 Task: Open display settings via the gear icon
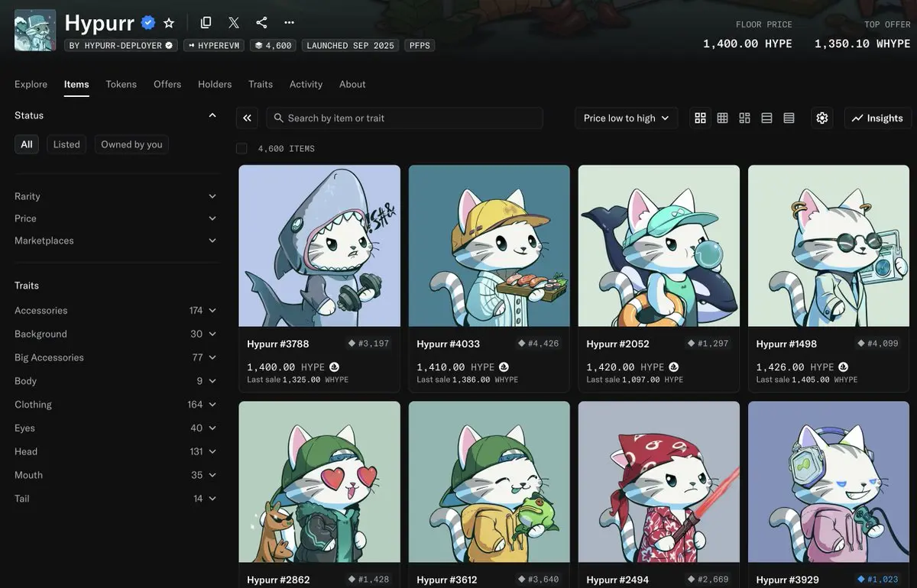[x=822, y=118]
